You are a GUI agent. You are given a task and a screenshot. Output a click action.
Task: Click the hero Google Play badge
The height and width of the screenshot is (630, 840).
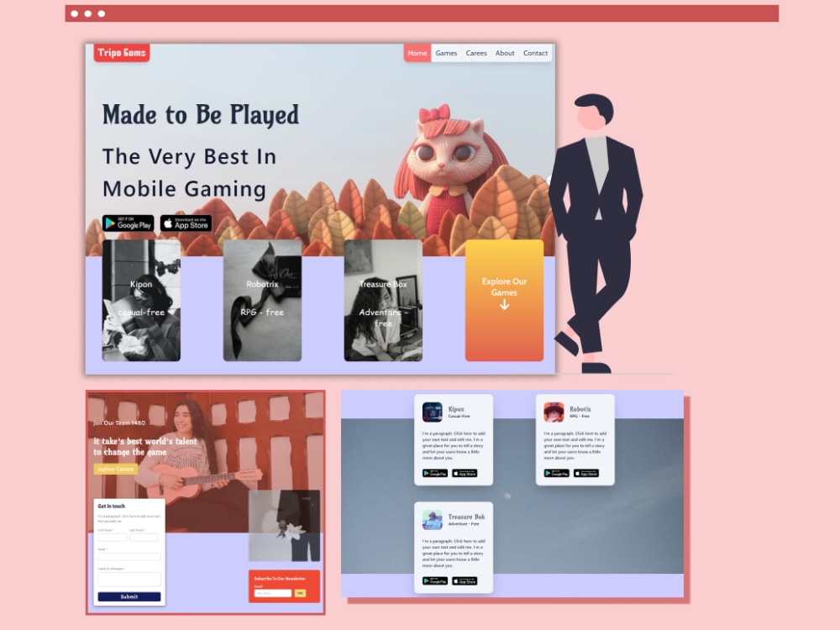pyautogui.click(x=128, y=223)
